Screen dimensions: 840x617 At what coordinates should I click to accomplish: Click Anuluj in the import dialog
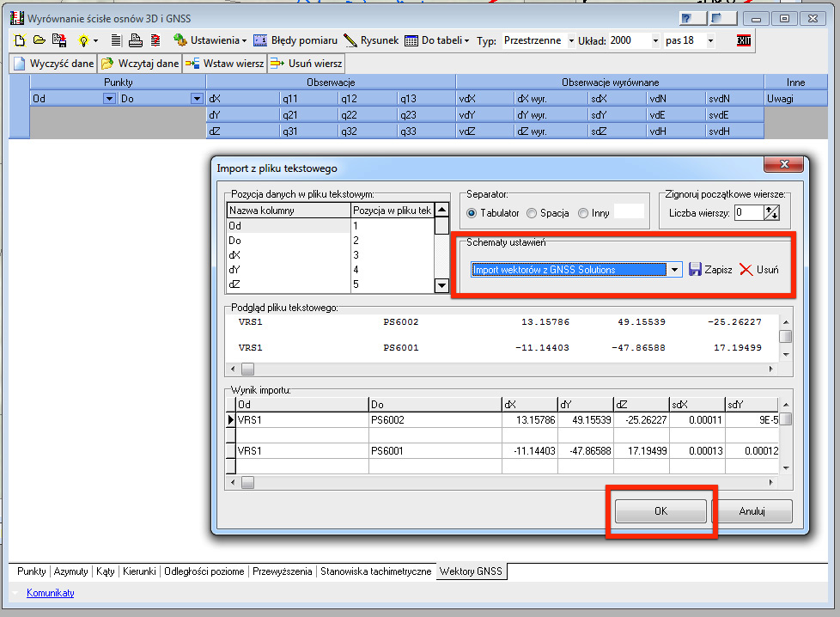(x=752, y=510)
